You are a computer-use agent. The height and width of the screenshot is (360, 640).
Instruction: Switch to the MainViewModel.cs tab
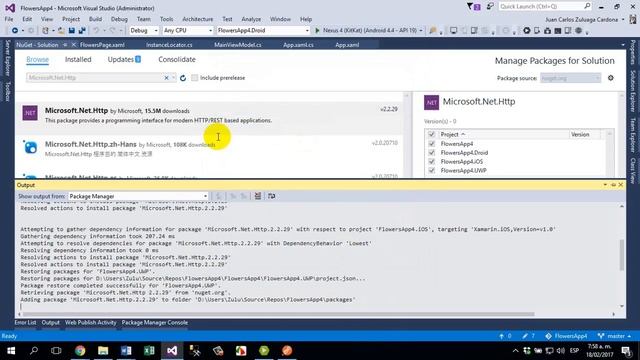click(x=238, y=45)
